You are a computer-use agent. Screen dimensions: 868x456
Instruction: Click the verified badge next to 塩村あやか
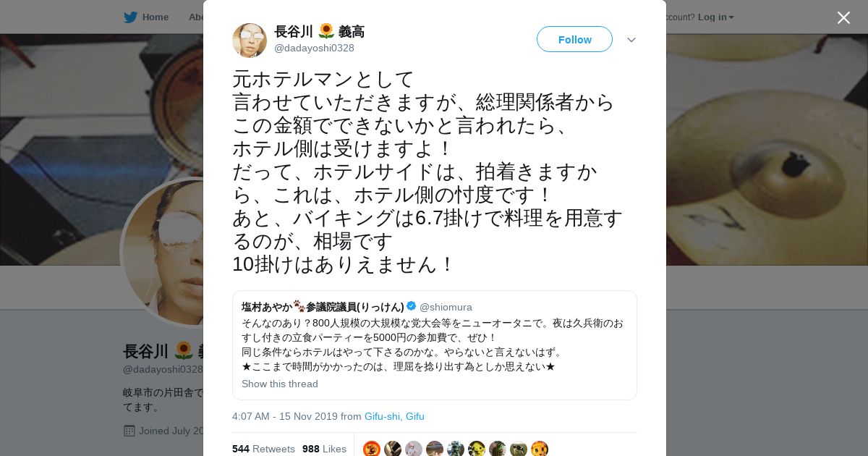click(x=411, y=306)
